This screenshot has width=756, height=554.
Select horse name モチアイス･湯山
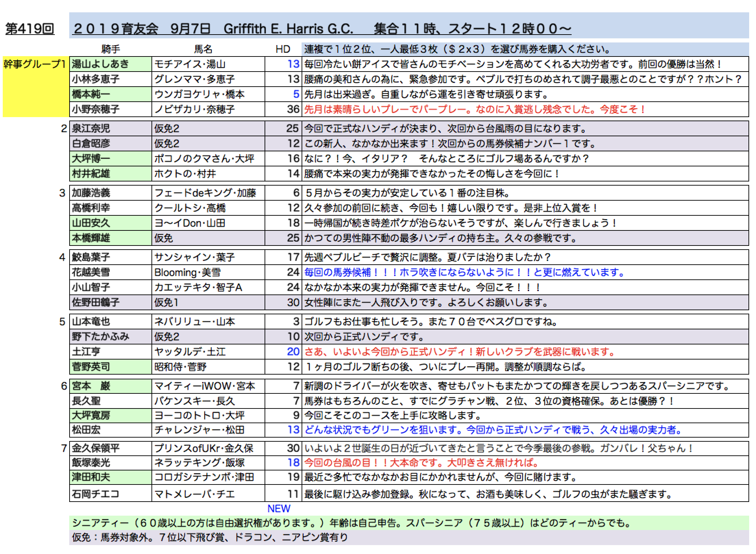coord(208,64)
